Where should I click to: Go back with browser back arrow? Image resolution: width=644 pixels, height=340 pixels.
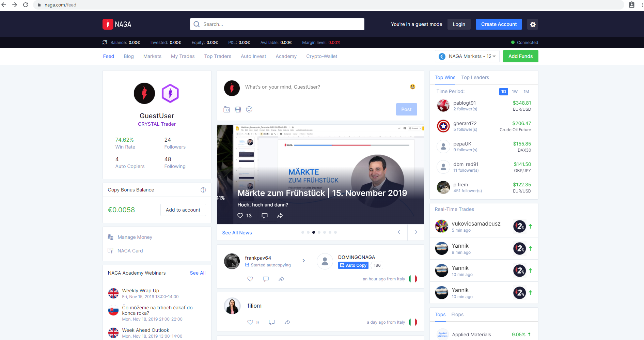pos(4,5)
